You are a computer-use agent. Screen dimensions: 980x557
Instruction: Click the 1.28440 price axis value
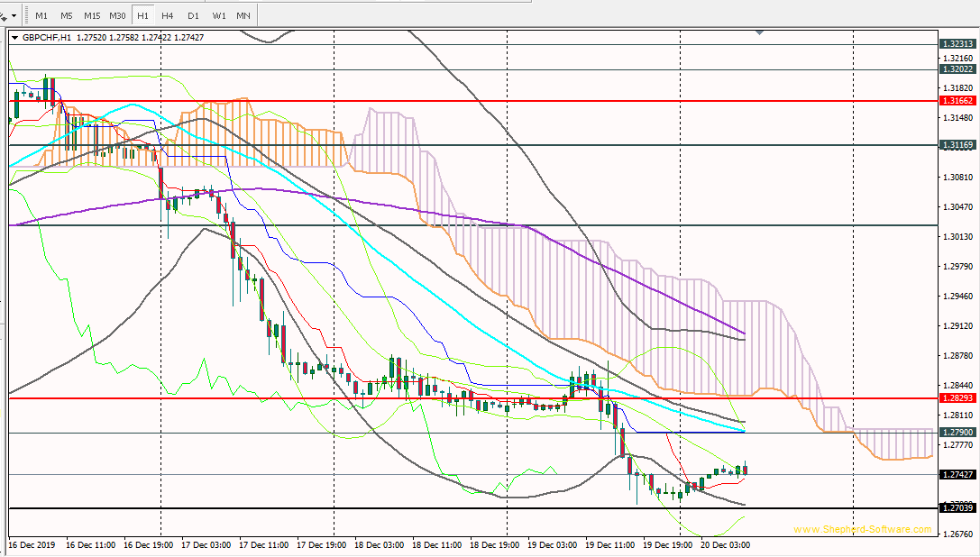(x=958, y=385)
